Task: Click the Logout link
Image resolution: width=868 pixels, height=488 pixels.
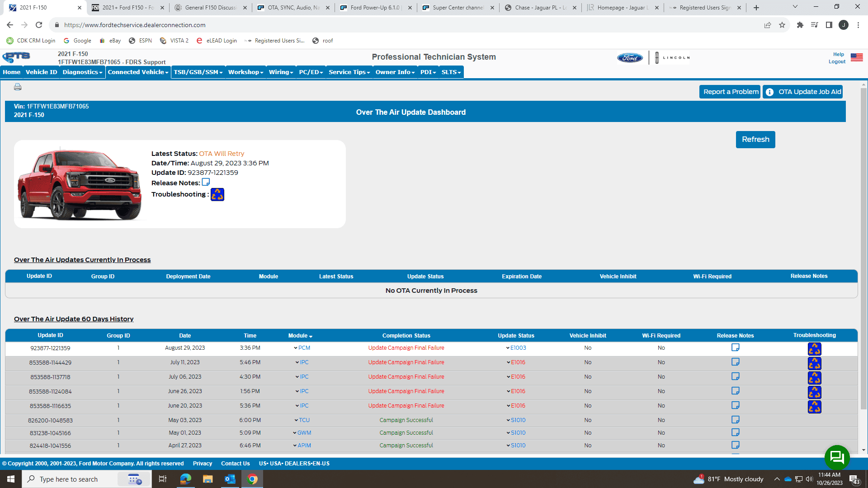Action: (837, 62)
